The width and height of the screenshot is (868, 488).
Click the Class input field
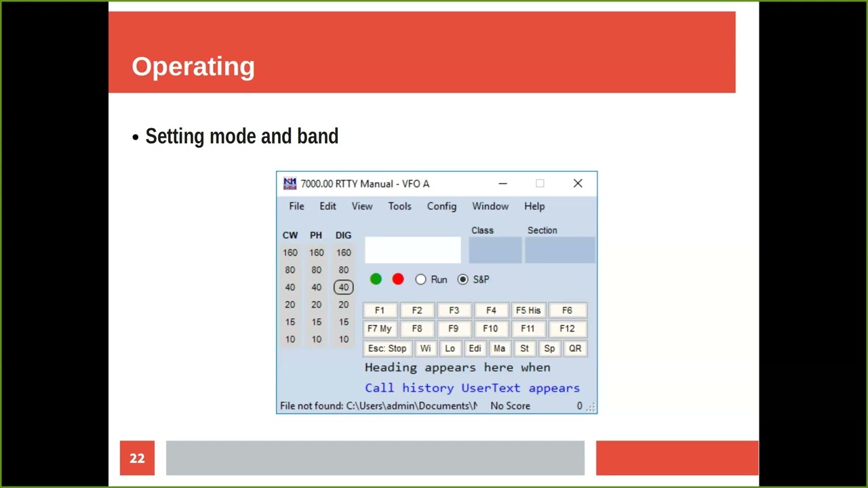495,250
